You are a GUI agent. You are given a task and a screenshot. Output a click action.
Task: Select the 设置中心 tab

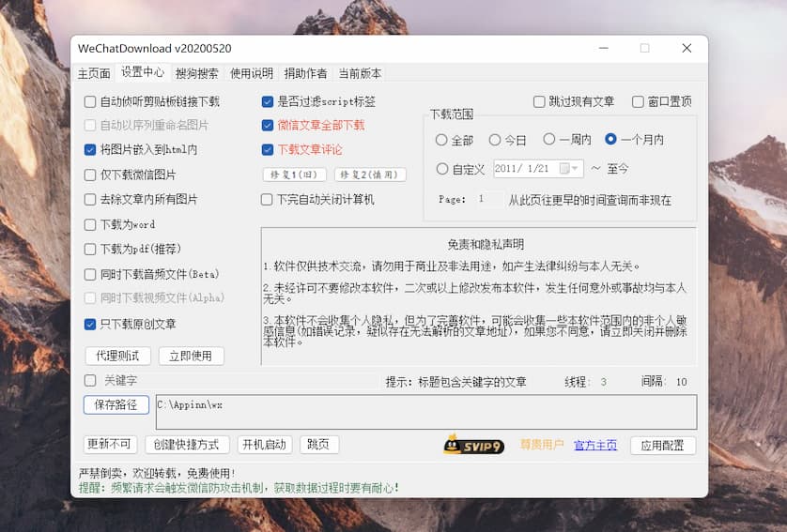click(143, 72)
